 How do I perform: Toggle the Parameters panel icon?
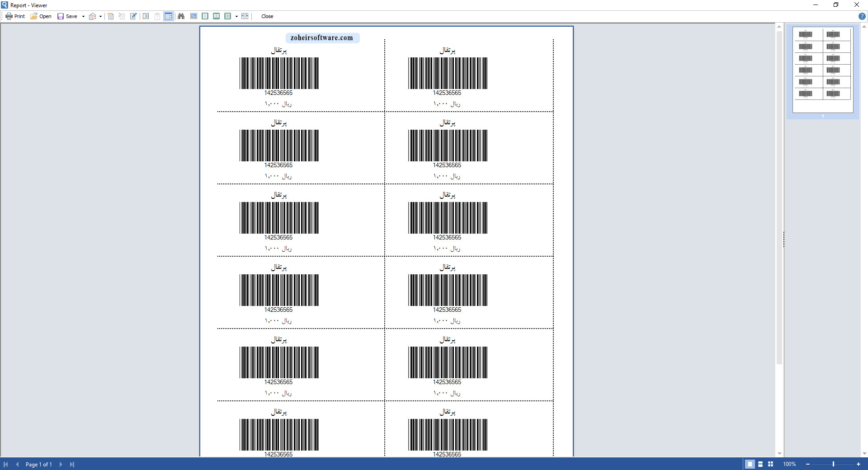(157, 16)
